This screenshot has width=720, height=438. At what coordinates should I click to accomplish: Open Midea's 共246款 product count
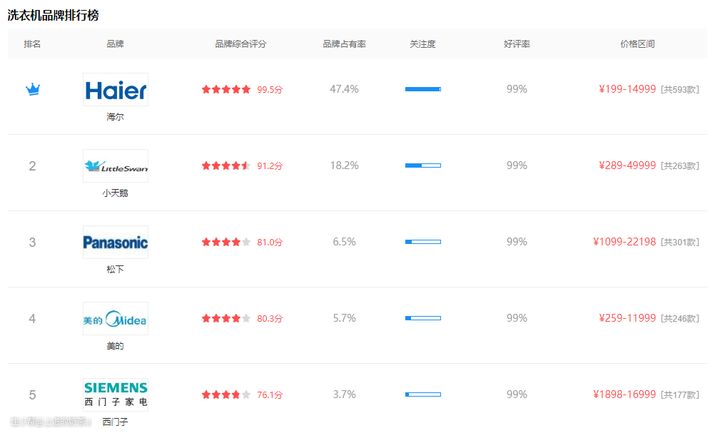pyautogui.click(x=680, y=319)
